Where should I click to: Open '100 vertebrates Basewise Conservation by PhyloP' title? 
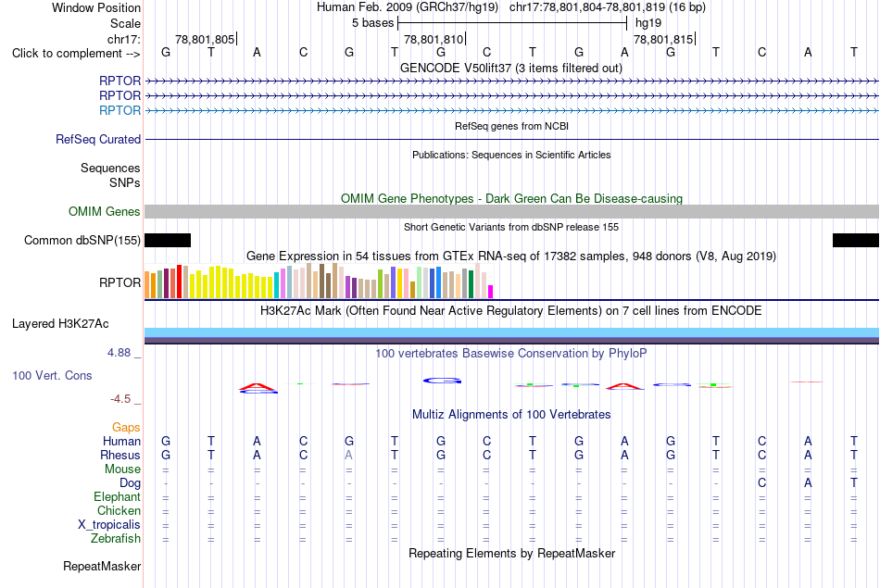[x=511, y=354]
